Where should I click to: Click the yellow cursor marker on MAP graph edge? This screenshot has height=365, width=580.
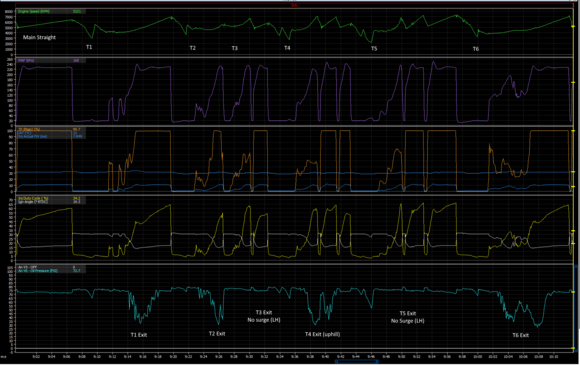(x=573, y=82)
